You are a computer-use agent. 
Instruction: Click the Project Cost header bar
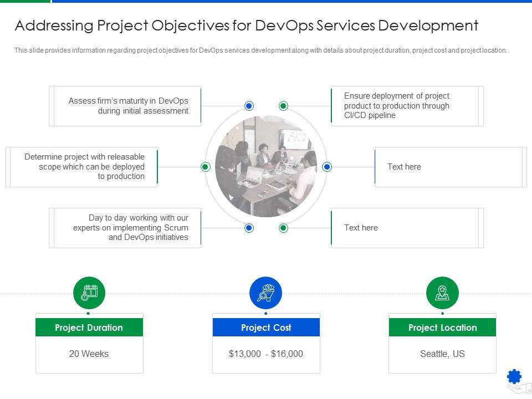pyautogui.click(x=266, y=328)
